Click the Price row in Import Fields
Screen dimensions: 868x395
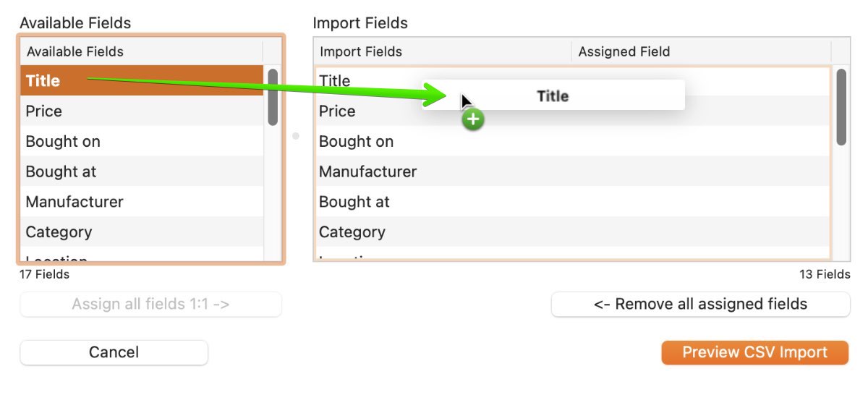tap(572, 111)
